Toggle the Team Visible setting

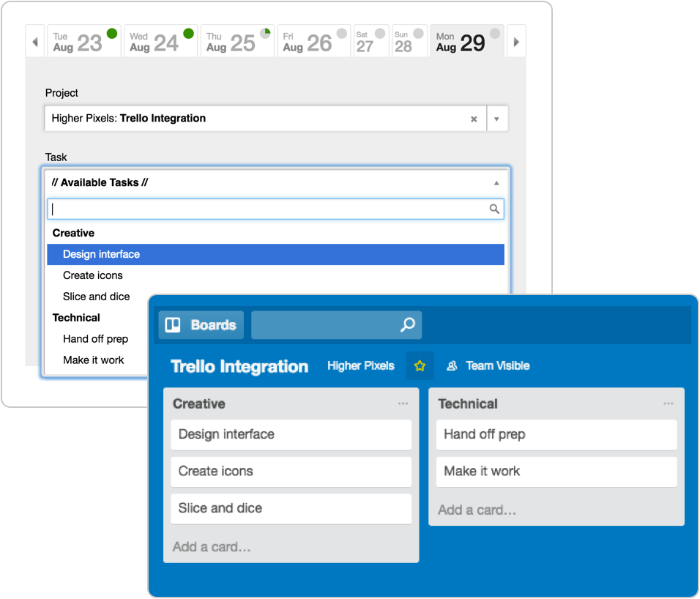[x=487, y=365]
